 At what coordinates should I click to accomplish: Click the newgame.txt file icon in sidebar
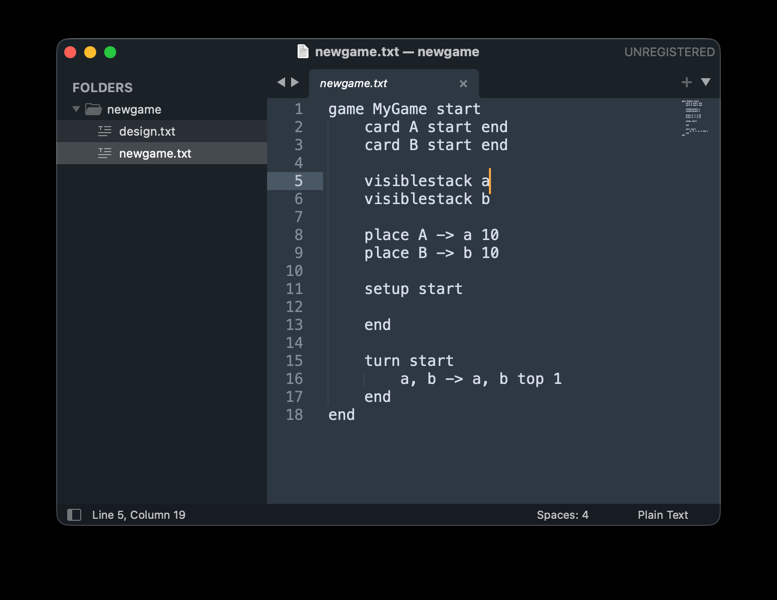pos(105,153)
